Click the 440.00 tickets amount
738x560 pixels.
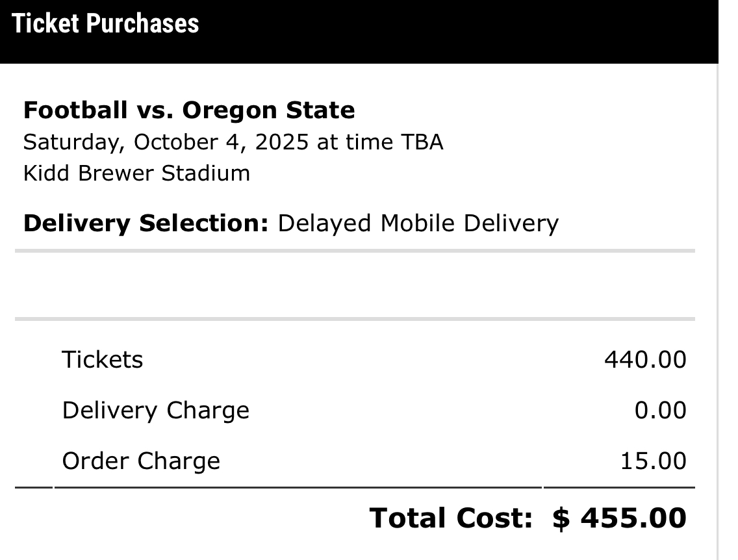[644, 360]
